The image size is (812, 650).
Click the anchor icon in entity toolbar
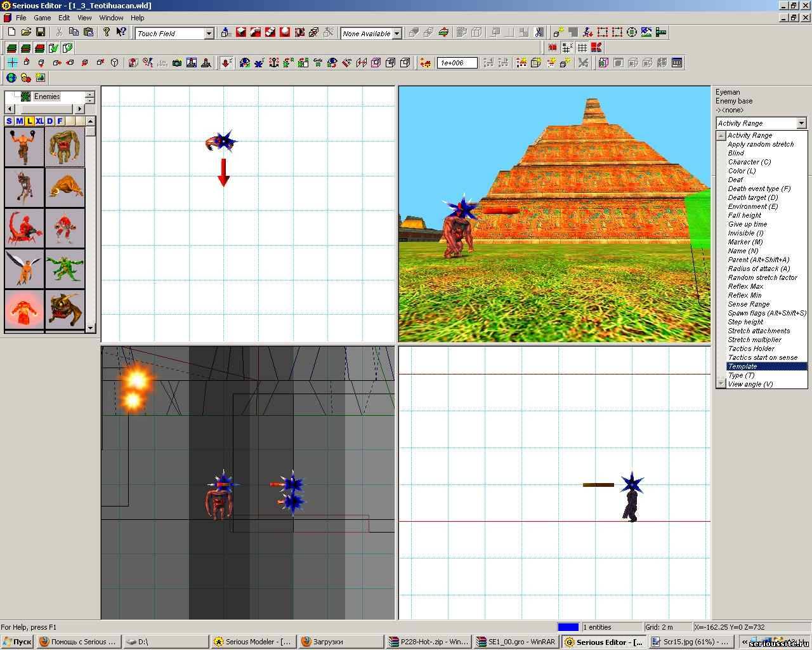tap(274, 63)
